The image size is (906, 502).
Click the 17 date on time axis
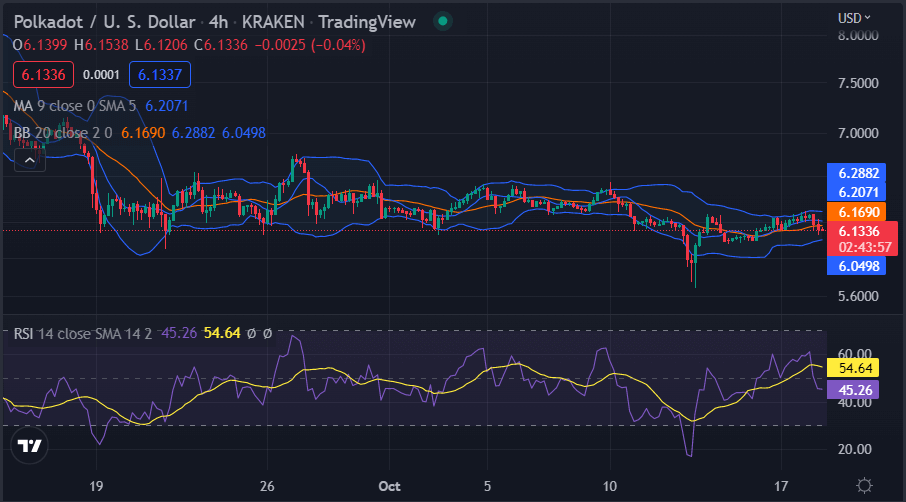click(781, 486)
